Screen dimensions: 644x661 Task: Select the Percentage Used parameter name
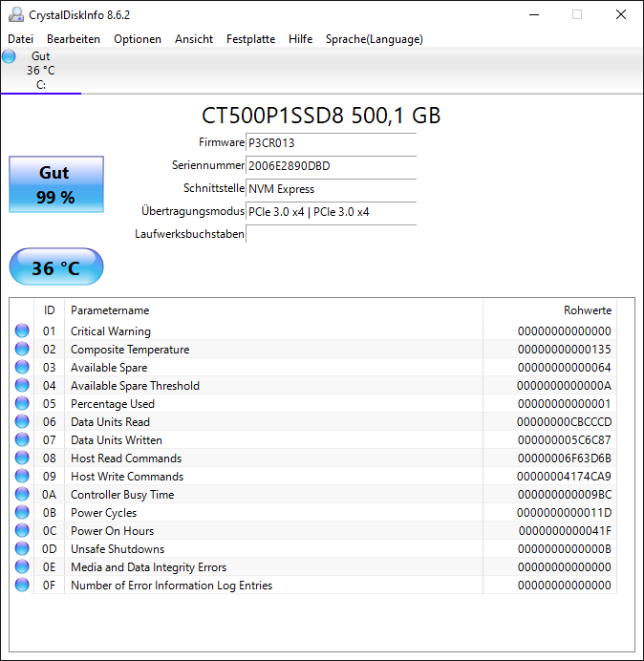coord(113,404)
